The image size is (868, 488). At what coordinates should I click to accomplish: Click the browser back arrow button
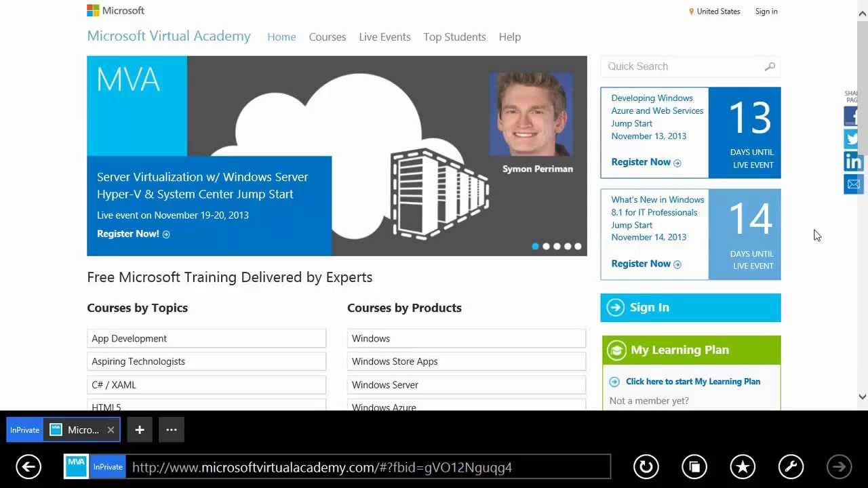coord(28,466)
